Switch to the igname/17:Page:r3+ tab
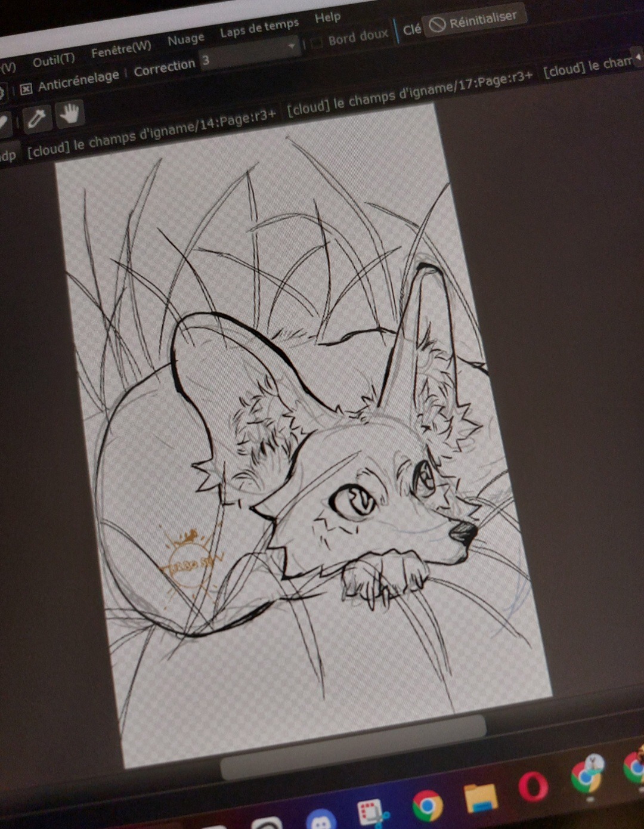 (410, 94)
